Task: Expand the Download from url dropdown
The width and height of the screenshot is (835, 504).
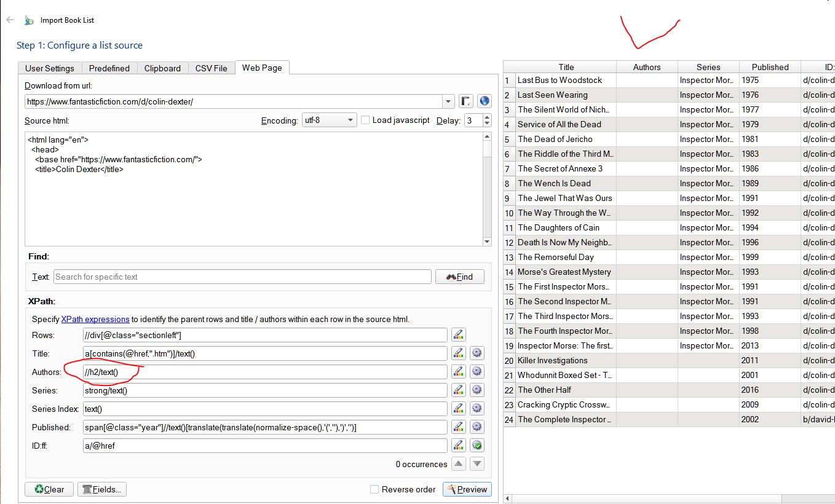Action: (448, 101)
